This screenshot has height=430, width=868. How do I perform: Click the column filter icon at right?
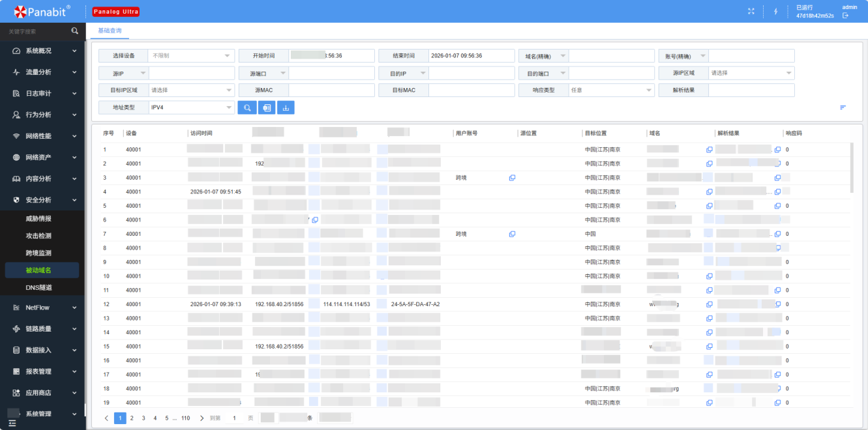[843, 107]
